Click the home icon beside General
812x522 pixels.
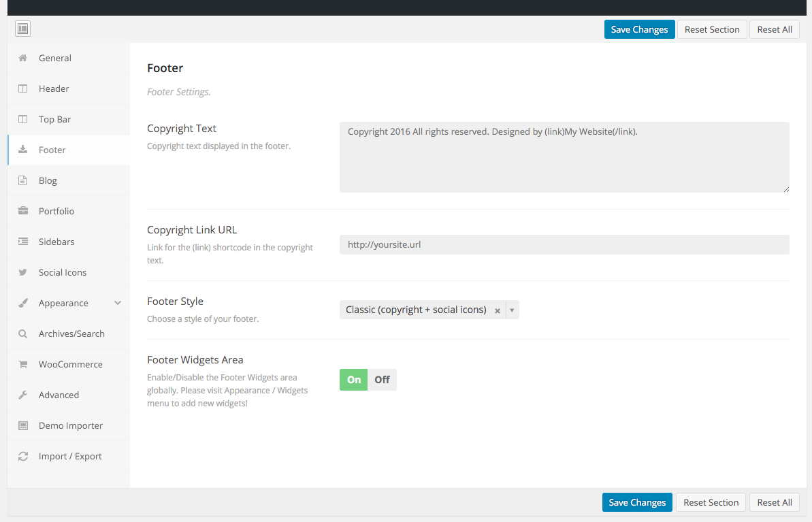(x=23, y=58)
